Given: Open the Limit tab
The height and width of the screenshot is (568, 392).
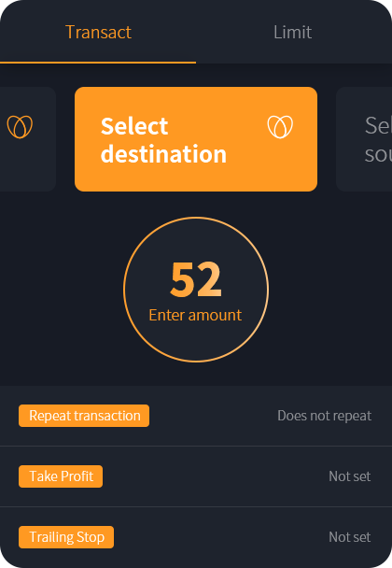Looking at the screenshot, I should tap(292, 32).
